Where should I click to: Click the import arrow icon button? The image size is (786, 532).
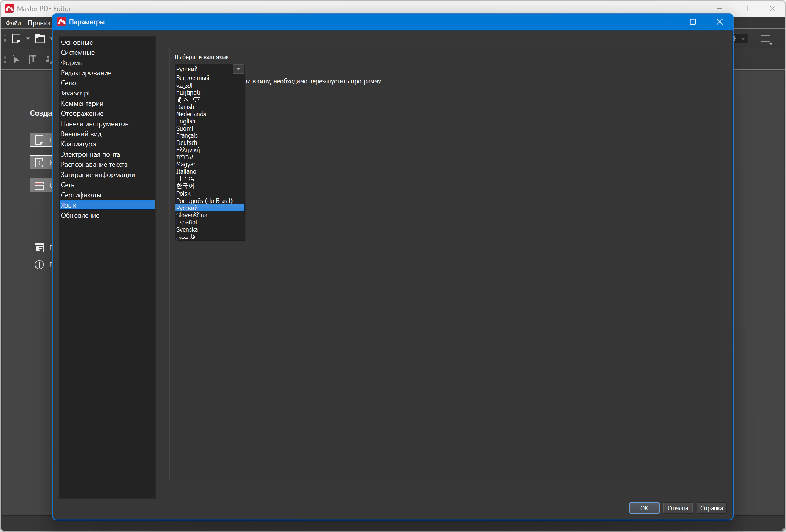point(39,163)
